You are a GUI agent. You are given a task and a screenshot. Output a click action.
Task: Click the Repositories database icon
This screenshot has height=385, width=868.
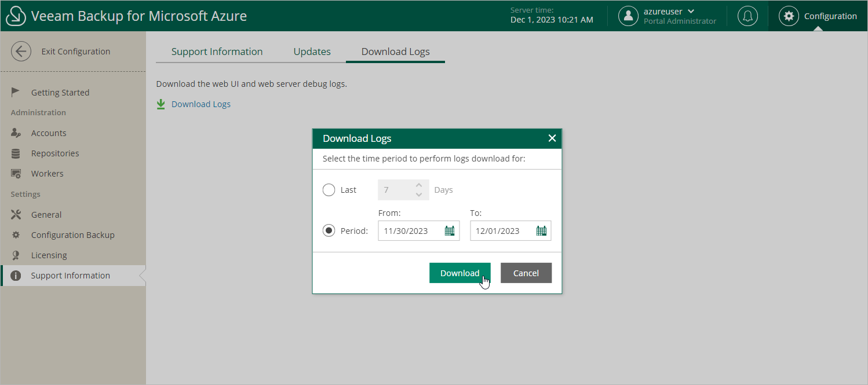pos(16,153)
